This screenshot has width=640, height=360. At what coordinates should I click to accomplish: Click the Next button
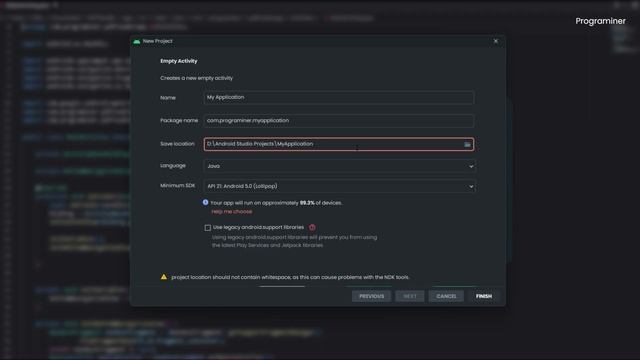pos(410,296)
